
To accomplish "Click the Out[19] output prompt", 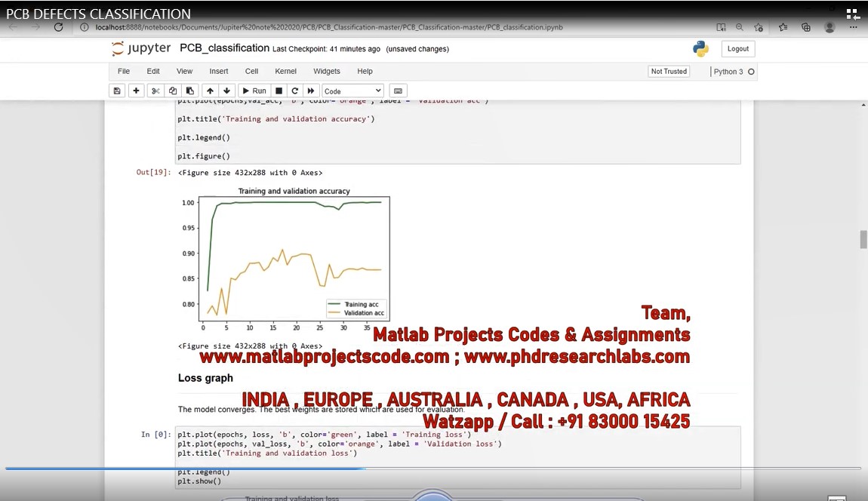I will pyautogui.click(x=153, y=172).
